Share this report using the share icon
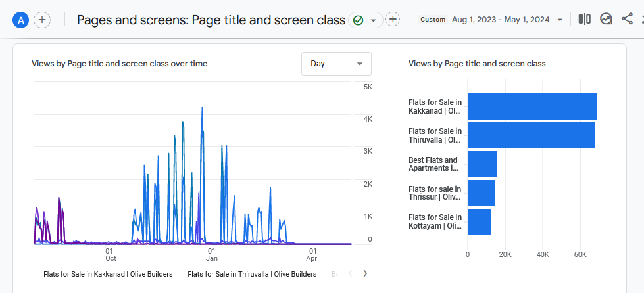 click(627, 19)
